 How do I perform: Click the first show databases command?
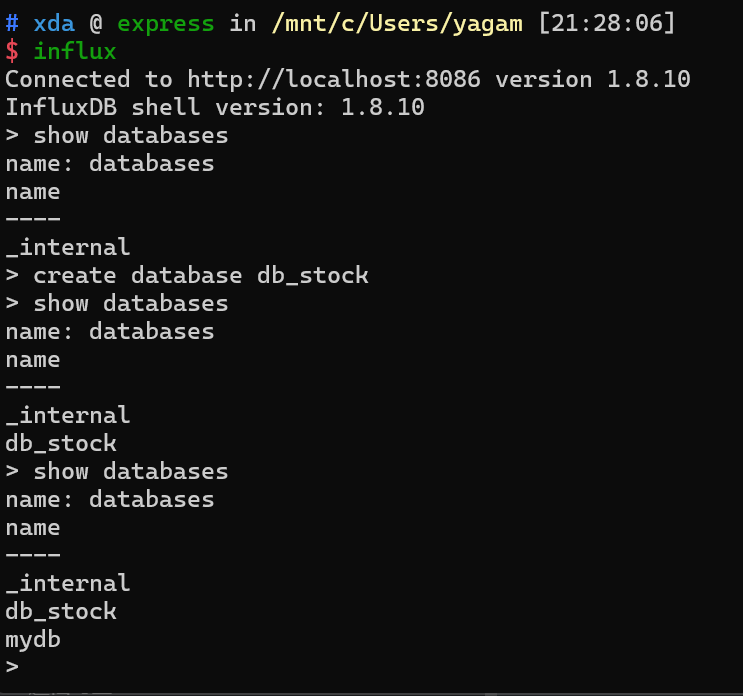(x=130, y=135)
